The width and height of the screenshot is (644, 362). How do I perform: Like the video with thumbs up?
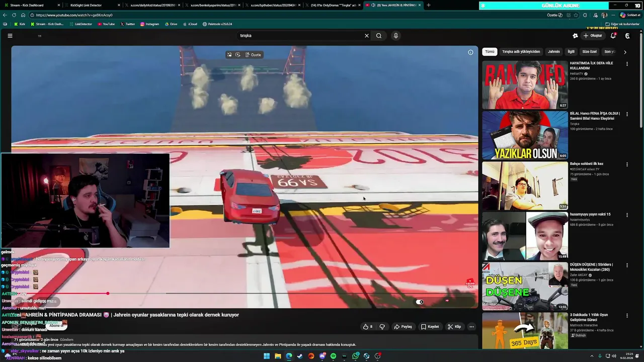tap(368, 326)
